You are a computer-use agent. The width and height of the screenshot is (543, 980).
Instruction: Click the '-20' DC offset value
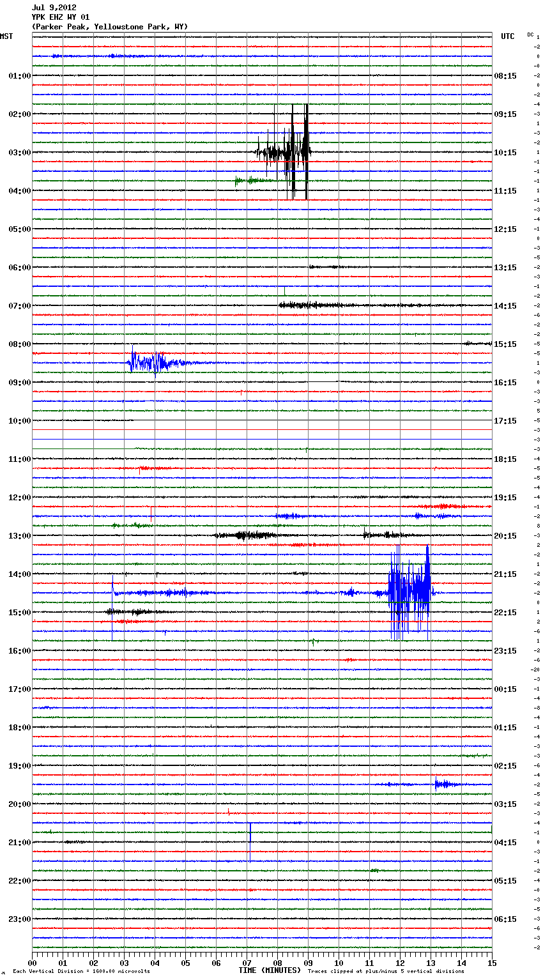point(535,670)
